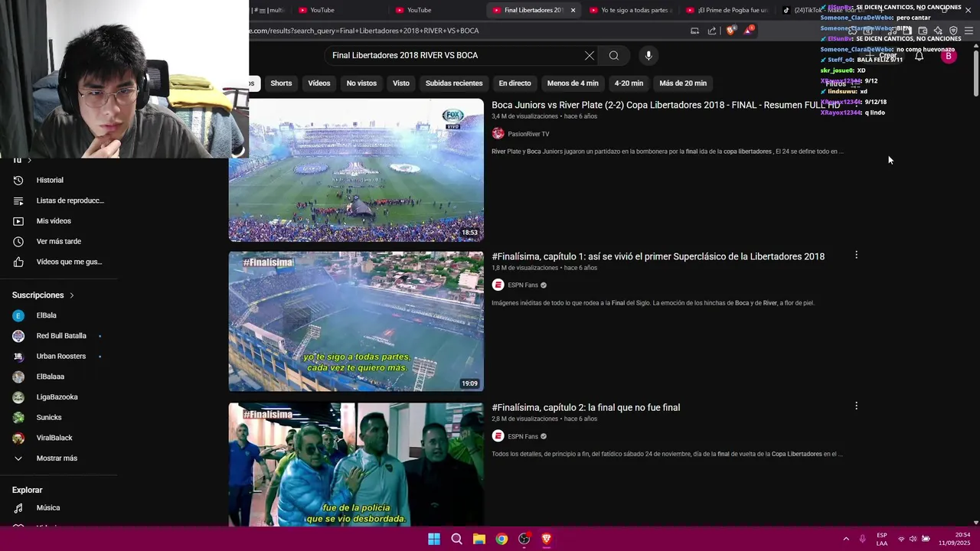Open the clock showing 20:54 in taskbar
The width and height of the screenshot is (980, 551).
tap(953, 539)
